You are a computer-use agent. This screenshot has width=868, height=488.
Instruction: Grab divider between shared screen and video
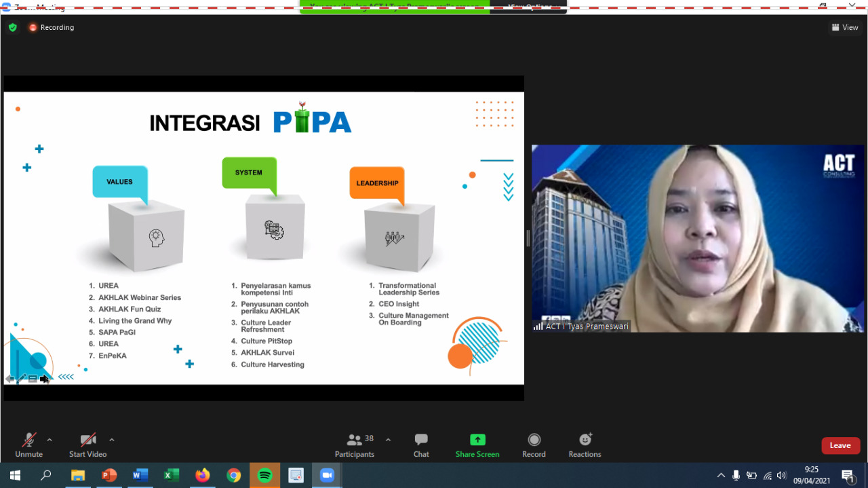point(528,238)
